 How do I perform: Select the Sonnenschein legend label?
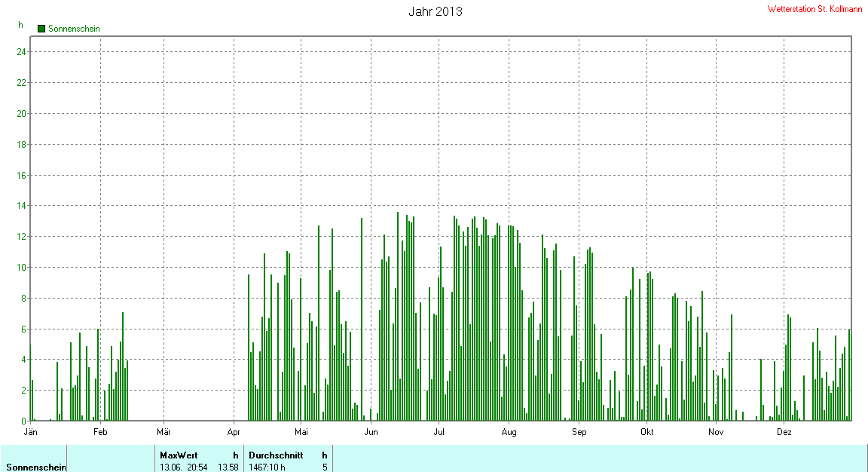point(74,29)
